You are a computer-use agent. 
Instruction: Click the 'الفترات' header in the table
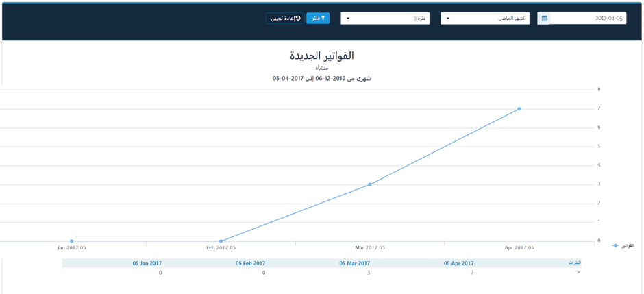click(x=574, y=263)
